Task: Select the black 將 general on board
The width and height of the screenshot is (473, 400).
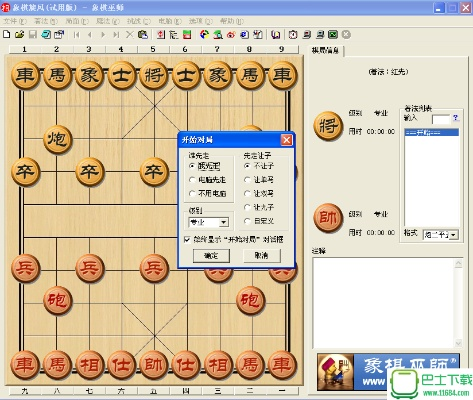Action: coord(154,75)
